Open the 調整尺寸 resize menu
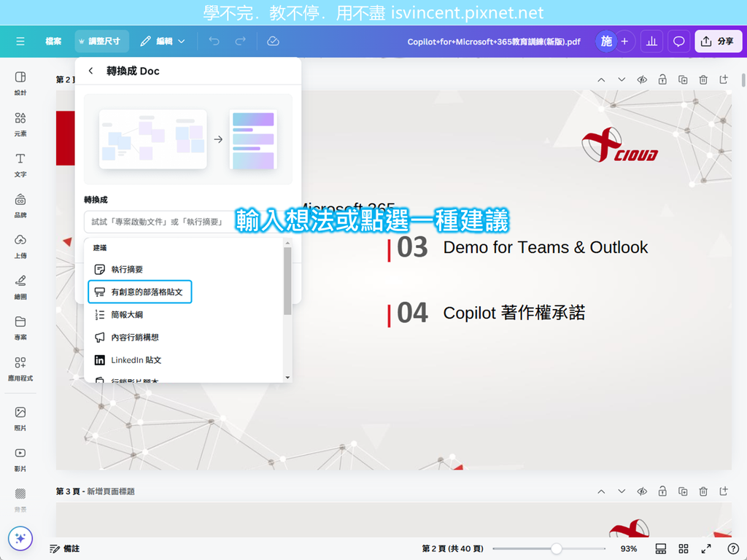This screenshot has width=747, height=560. click(101, 42)
